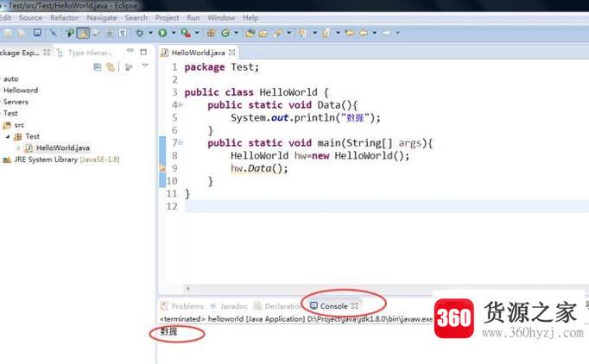589x364 pixels.
Task: Click the Debug bug icon
Action: 140,33
